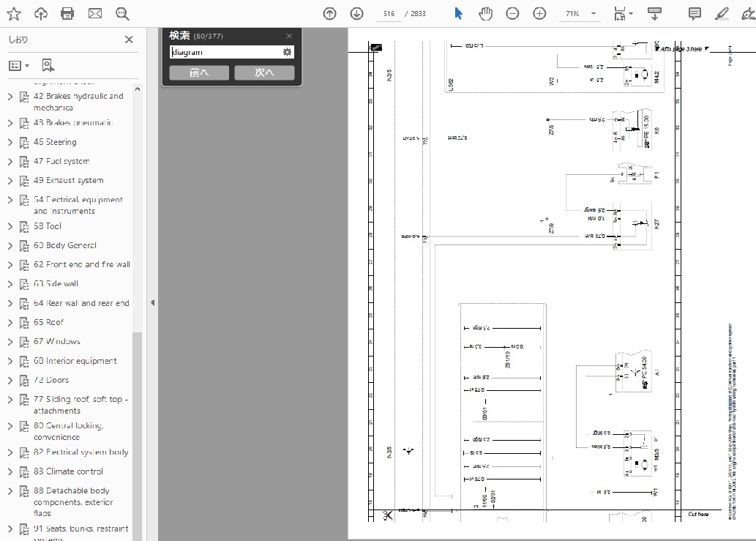Open the 60 Body General bookmark
Image resolution: width=756 pixels, height=541 pixels.
click(x=65, y=245)
